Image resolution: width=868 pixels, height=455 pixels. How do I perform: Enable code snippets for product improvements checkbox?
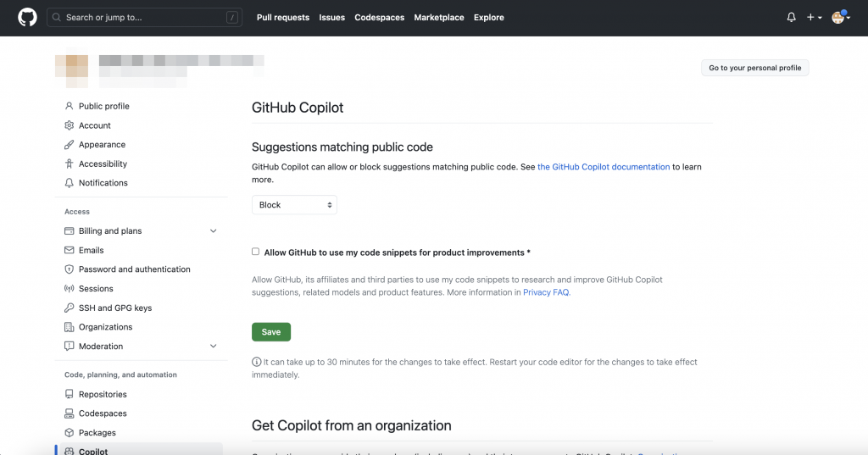(x=255, y=252)
